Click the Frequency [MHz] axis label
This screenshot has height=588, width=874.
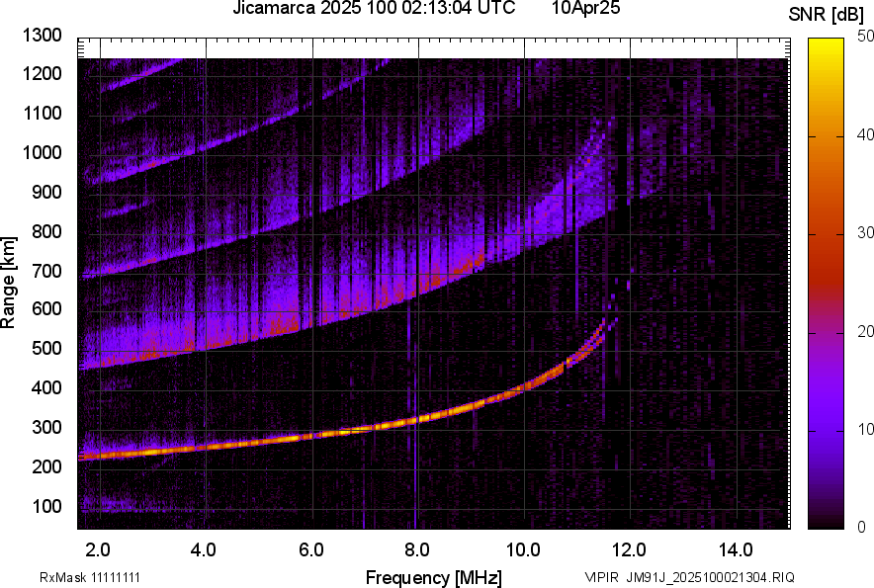tap(433, 577)
